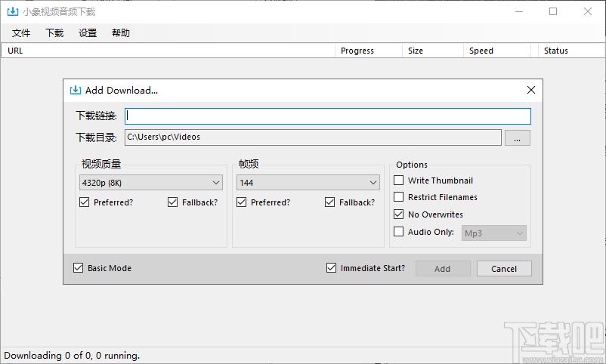Image resolution: width=606 pixels, height=364 pixels.
Task: Enable Audio Only checkbox
Action: point(398,231)
